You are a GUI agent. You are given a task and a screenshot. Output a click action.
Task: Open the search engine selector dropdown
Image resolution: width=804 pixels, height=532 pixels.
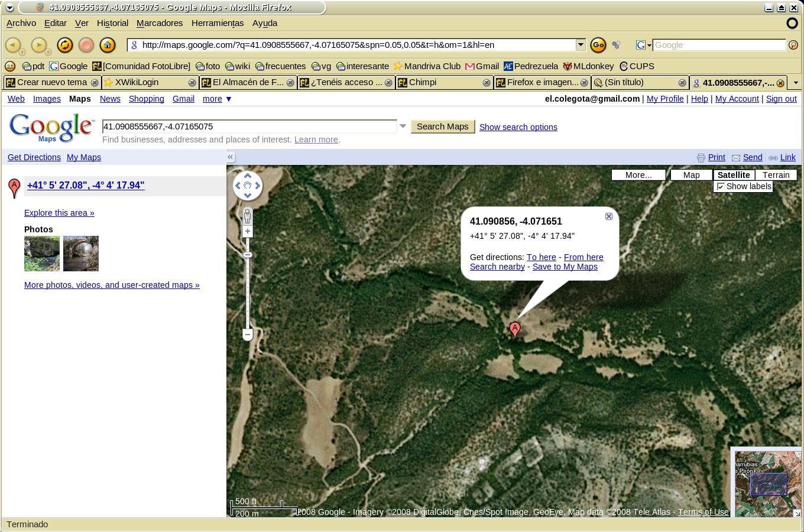[644, 45]
